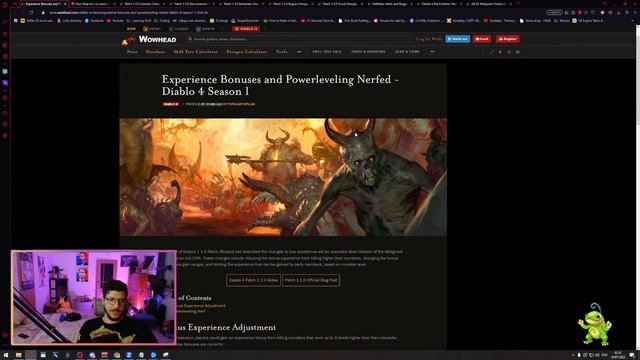Switch to the second browser tab
The image size is (640, 360).
pos(92,4)
